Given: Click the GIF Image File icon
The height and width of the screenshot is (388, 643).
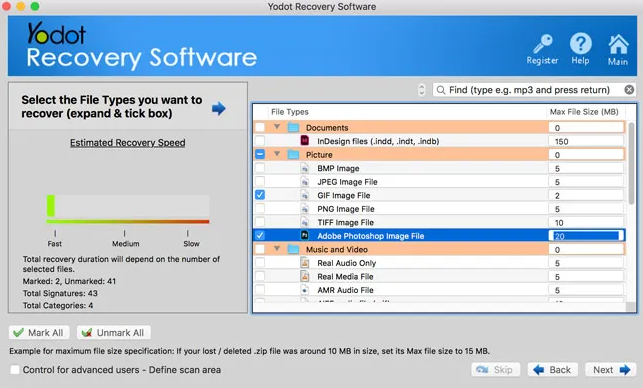Looking at the screenshot, I should point(305,195).
